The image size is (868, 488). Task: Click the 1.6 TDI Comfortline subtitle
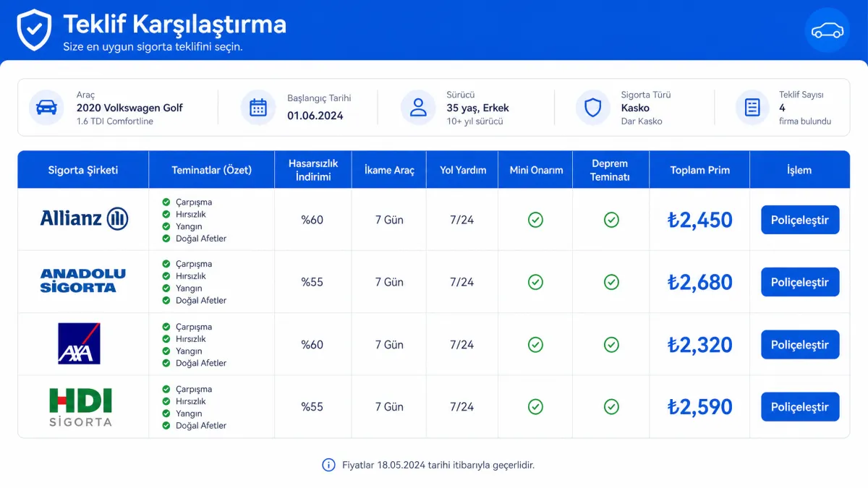point(115,121)
